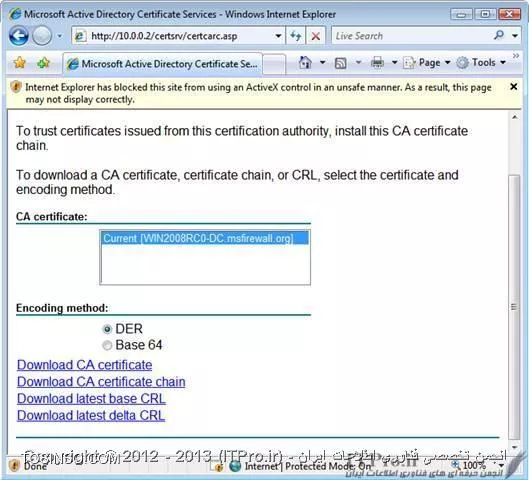Open a new blank tab
529x480 pixels.
tap(274, 63)
